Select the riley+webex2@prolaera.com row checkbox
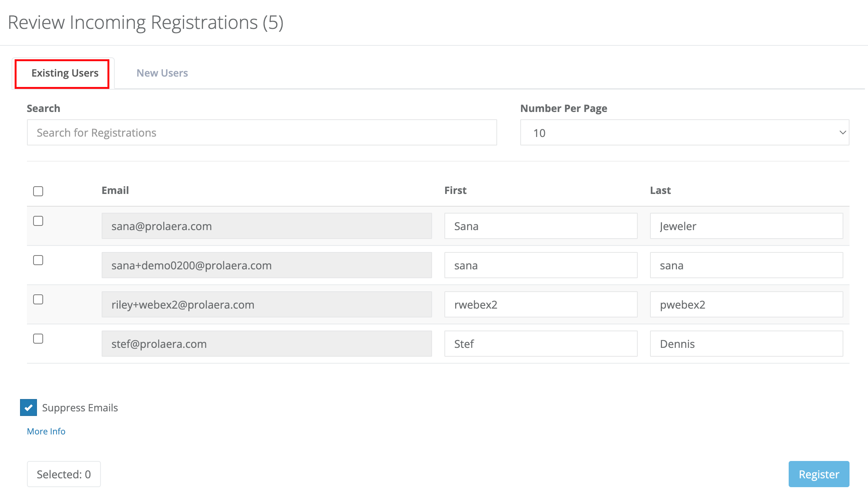 (x=38, y=299)
